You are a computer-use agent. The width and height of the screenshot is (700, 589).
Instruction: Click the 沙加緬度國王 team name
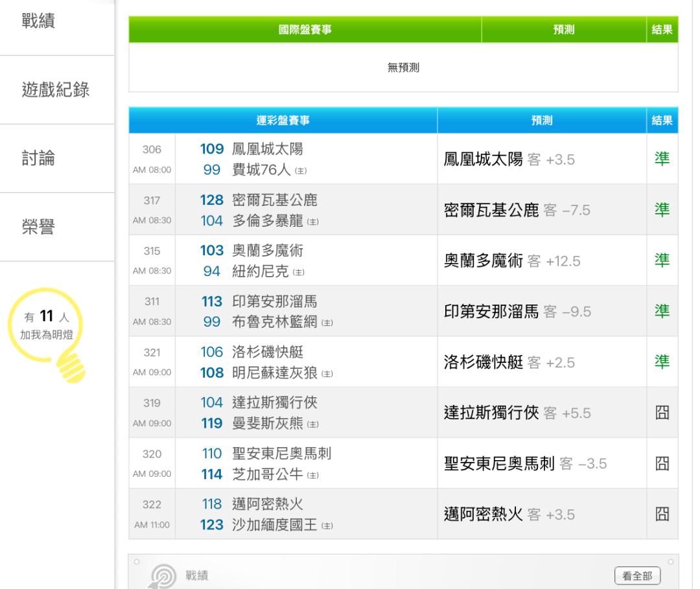click(275, 525)
